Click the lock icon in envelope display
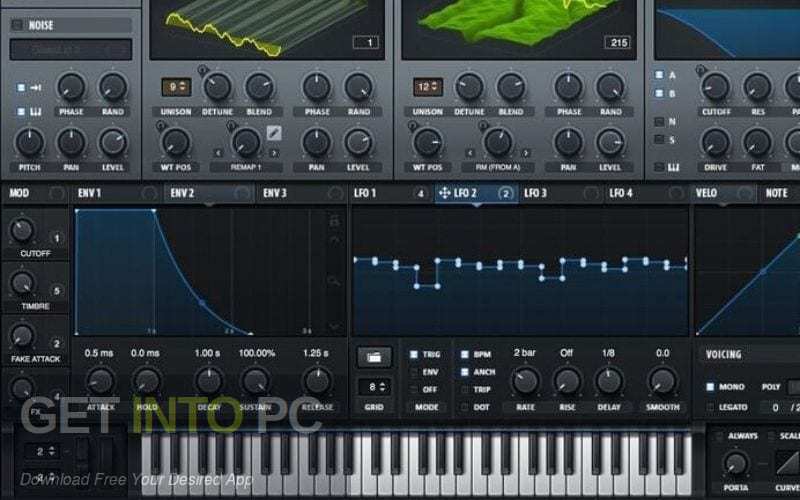Screen dimensions: 800x500 tap(334, 220)
